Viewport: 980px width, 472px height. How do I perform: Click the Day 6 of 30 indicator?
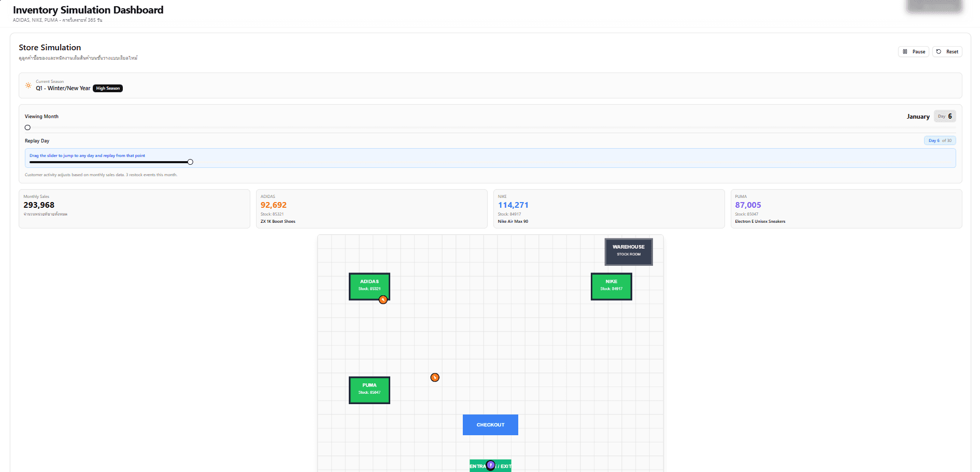(940, 140)
